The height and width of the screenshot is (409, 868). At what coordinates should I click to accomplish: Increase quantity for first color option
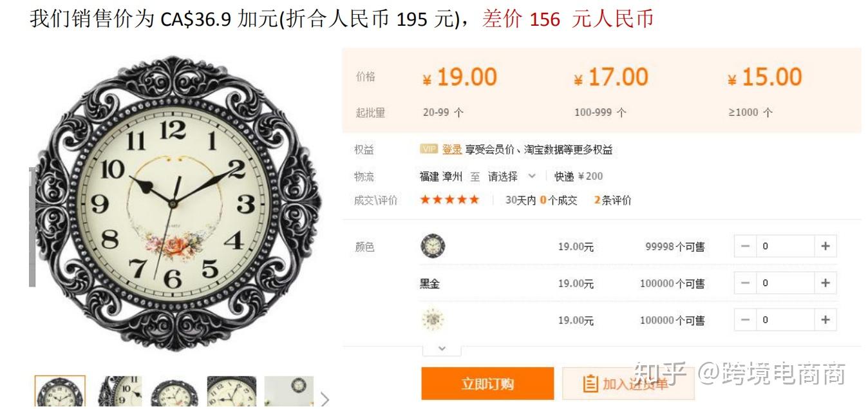(x=826, y=246)
